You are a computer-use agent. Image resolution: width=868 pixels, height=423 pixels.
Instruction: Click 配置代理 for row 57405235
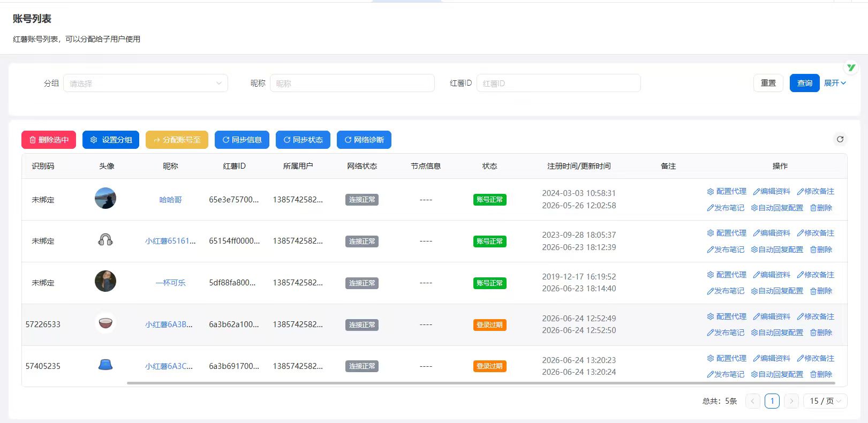pos(727,358)
